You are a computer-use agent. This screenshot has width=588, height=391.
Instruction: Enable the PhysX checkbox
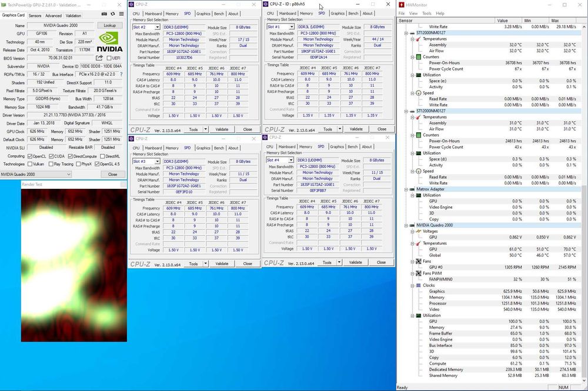pyautogui.click(x=78, y=164)
